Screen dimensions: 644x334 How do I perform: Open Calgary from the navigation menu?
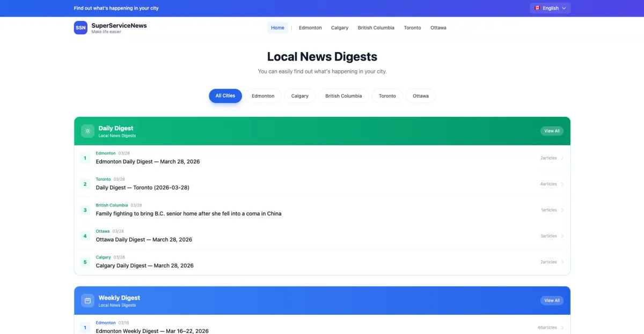pos(339,27)
